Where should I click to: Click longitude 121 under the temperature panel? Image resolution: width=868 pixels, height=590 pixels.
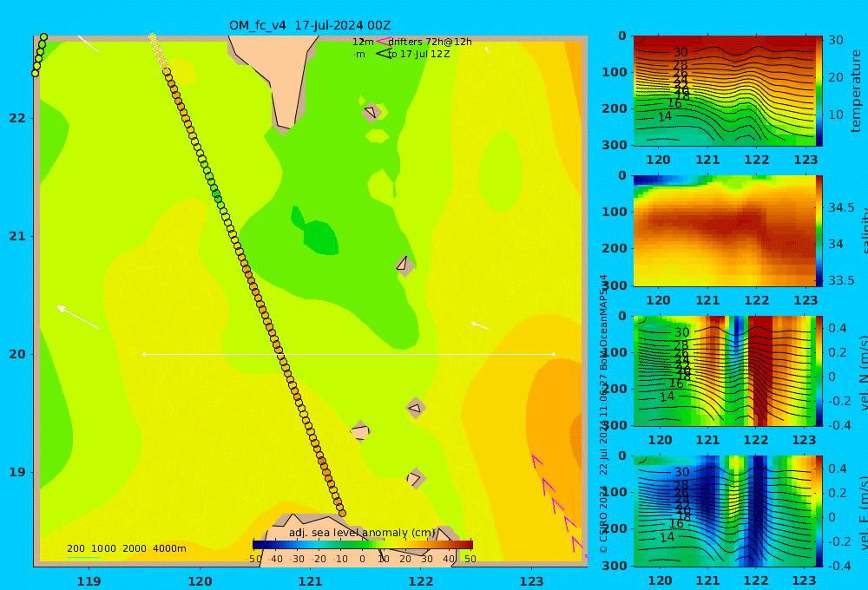[x=707, y=160]
